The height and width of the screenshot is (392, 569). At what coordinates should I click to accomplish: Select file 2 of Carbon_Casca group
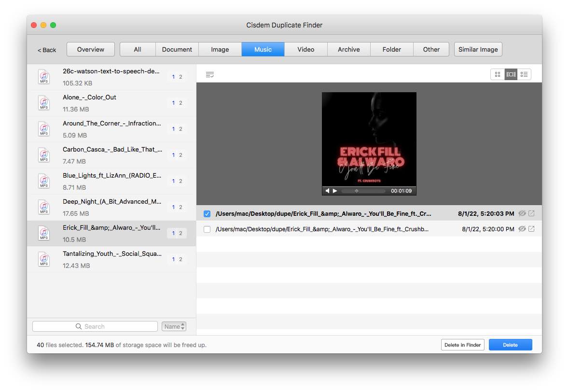[x=180, y=155]
